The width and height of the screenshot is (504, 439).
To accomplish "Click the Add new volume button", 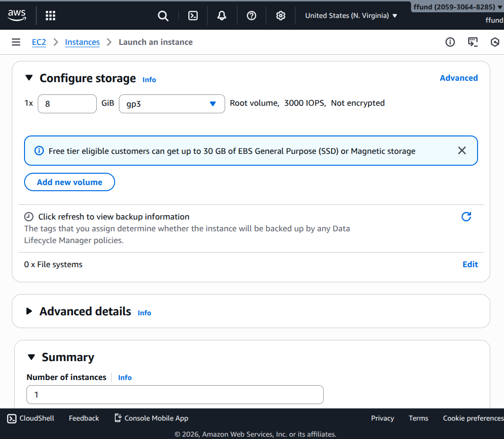I will (69, 182).
